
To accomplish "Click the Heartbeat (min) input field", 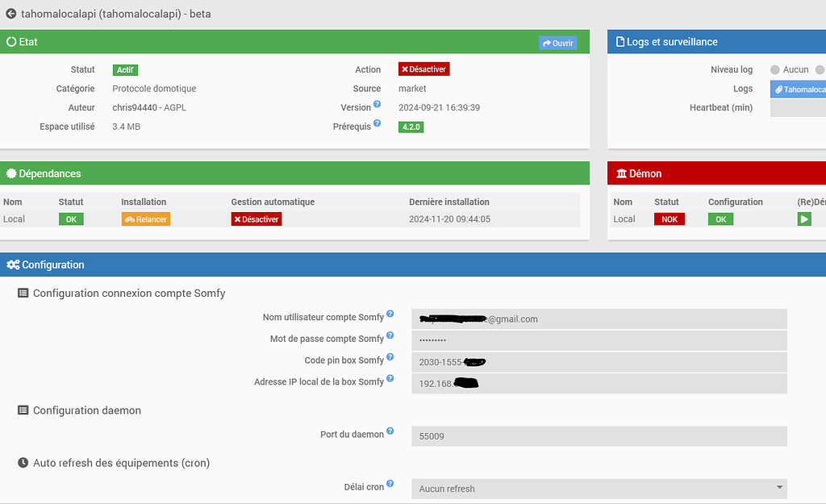I will 797,107.
